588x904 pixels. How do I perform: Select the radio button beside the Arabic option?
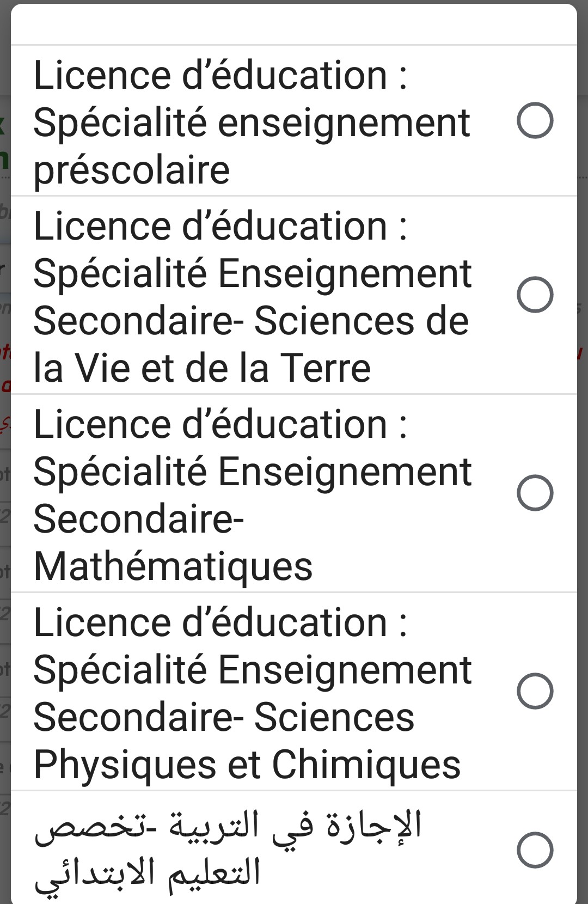(535, 850)
